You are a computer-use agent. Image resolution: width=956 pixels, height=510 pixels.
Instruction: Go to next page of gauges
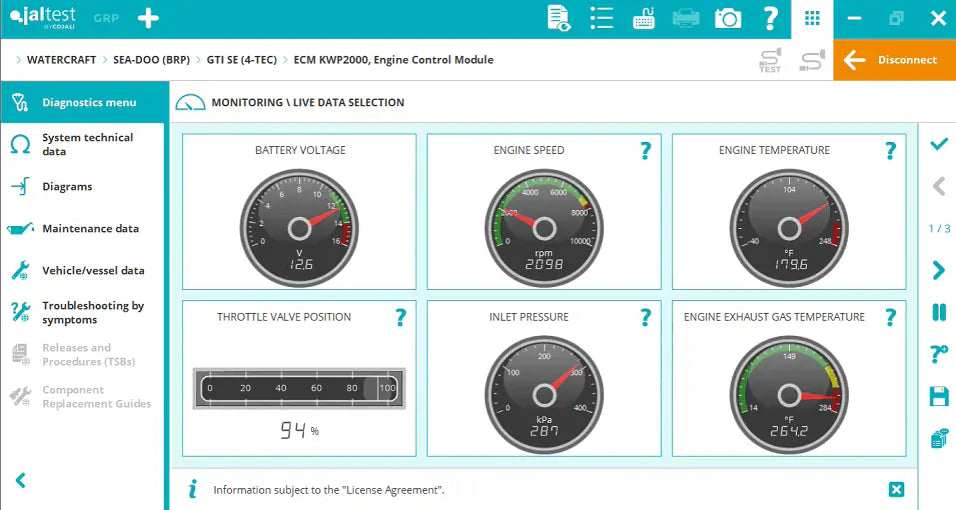coord(939,270)
